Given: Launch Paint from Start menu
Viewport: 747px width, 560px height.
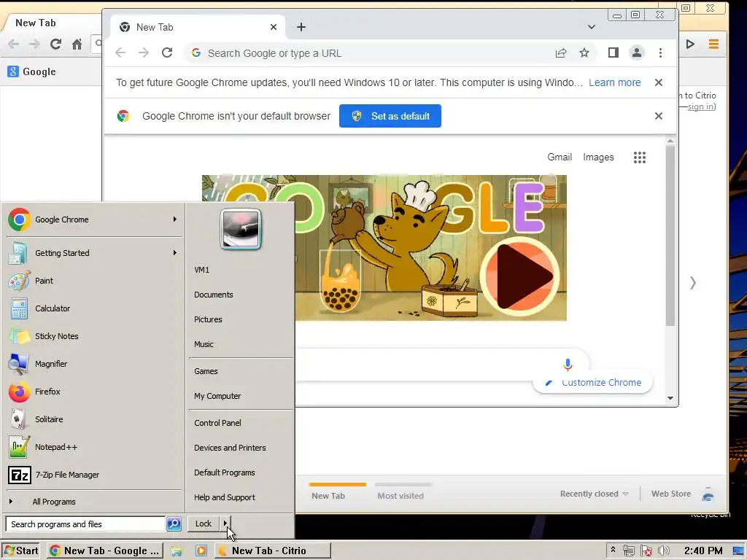Looking at the screenshot, I should point(93,281).
